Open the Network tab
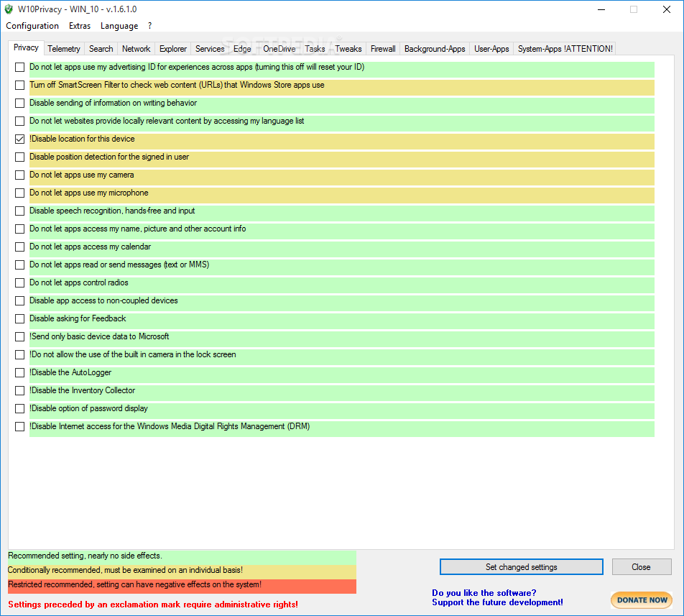Screen dimensions: 684x616 136,49
